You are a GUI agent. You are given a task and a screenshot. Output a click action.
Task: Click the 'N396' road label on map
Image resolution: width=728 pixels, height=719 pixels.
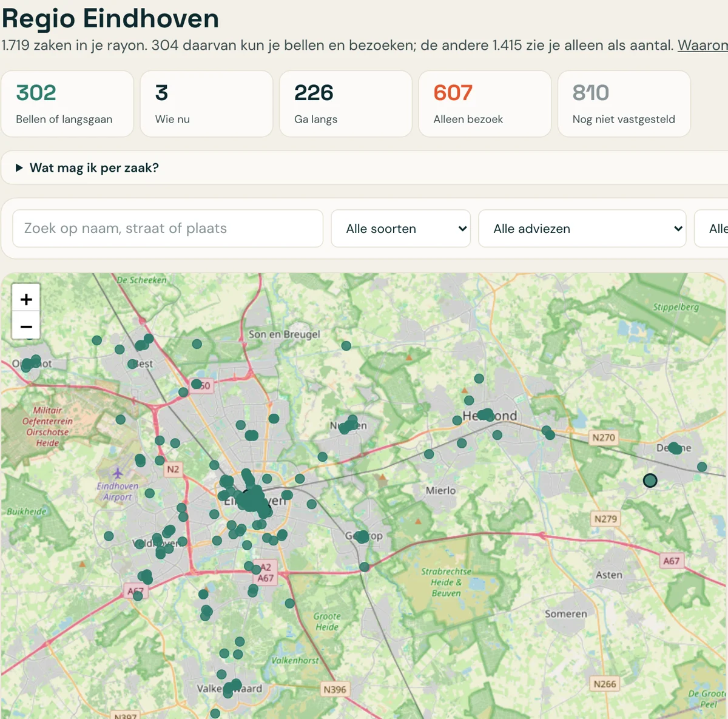pos(335,689)
